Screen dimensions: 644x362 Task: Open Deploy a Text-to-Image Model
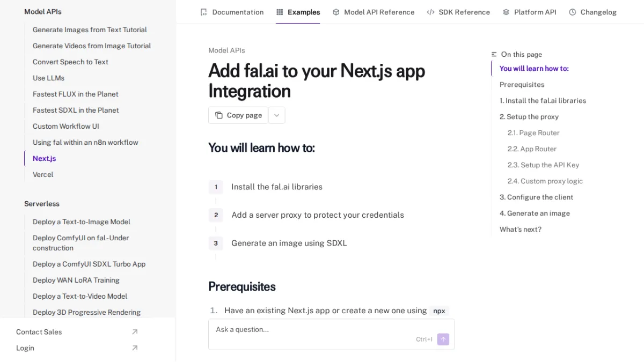coord(82,221)
